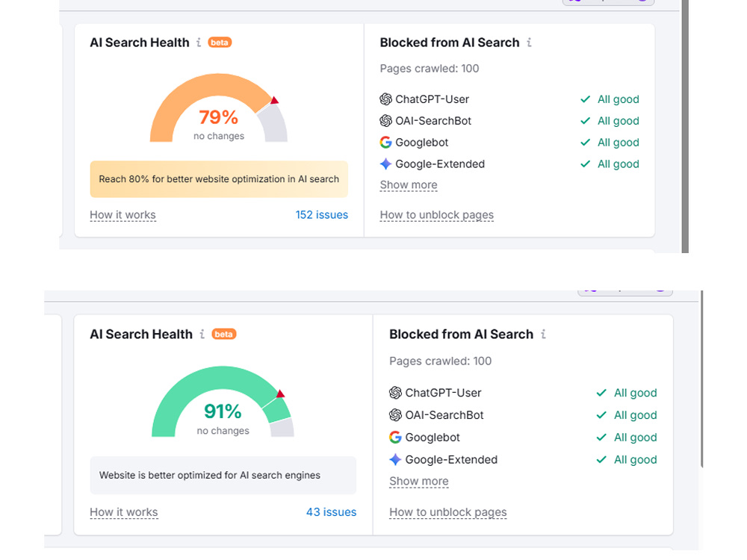Image resolution: width=747 pixels, height=560 pixels.
Task: Click Google-Extended sparkle icon in top panel
Action: [385, 164]
